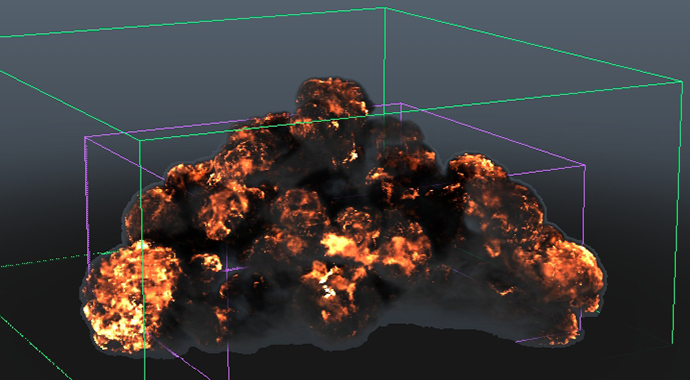
Task: Click the purple box's bottom right corner
Action: 581,331
